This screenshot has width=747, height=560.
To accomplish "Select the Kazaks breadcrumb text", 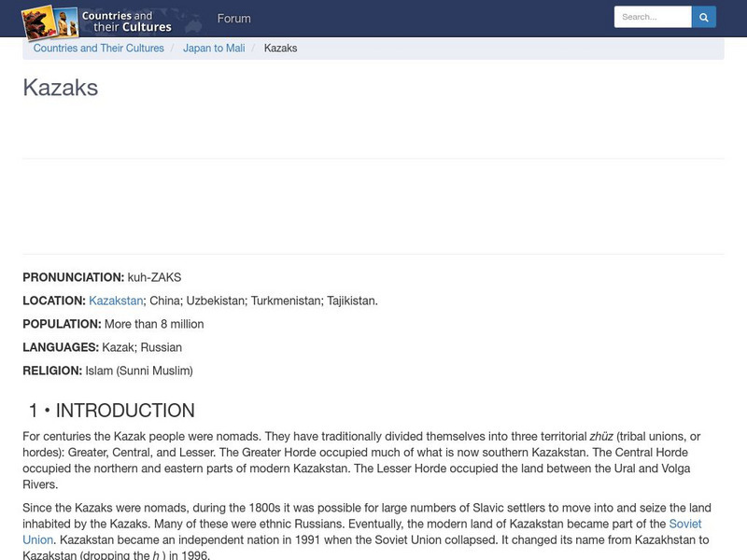I will pos(281,49).
